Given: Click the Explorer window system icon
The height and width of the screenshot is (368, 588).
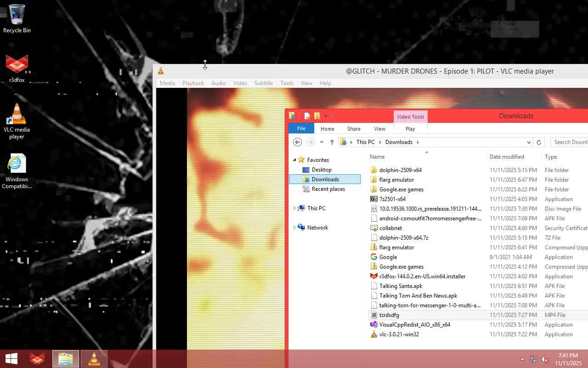Looking at the screenshot, I should tap(292, 116).
